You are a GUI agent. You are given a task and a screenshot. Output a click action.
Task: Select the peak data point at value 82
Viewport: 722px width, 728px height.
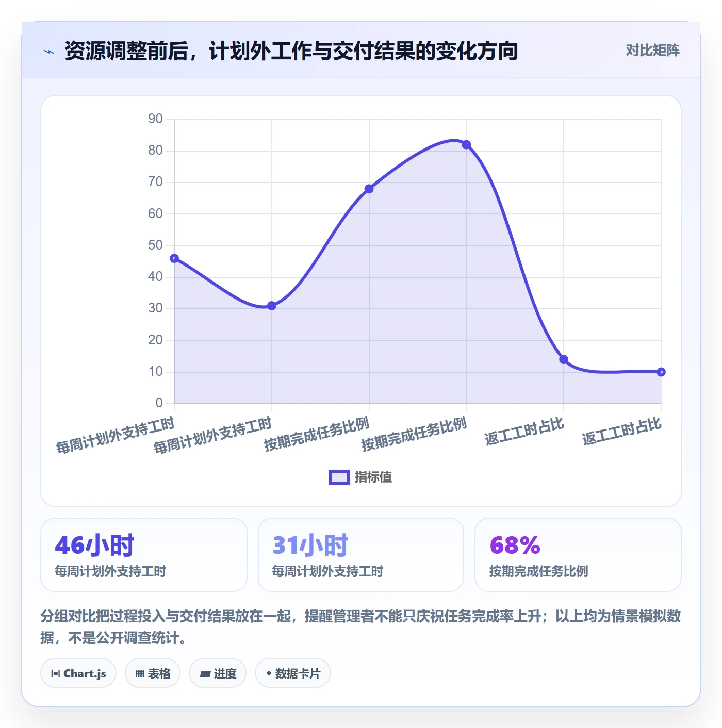click(x=466, y=145)
